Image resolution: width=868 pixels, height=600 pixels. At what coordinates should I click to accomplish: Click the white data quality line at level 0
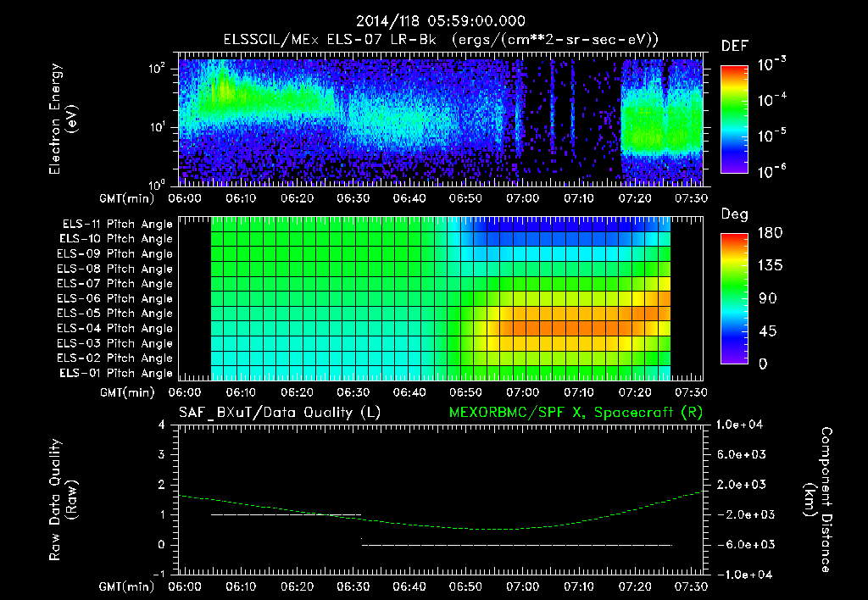[x=517, y=545]
